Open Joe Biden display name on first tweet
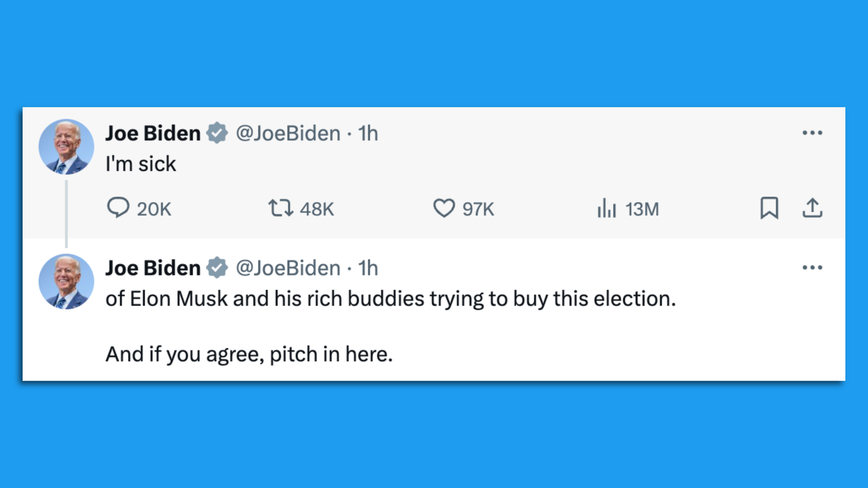The image size is (868, 488). (x=153, y=133)
